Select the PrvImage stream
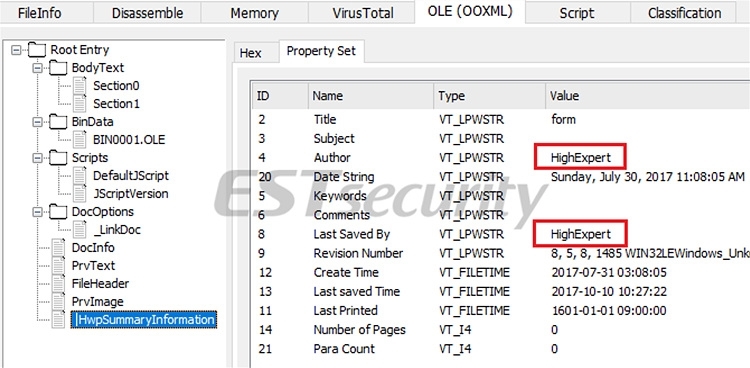 click(x=98, y=301)
